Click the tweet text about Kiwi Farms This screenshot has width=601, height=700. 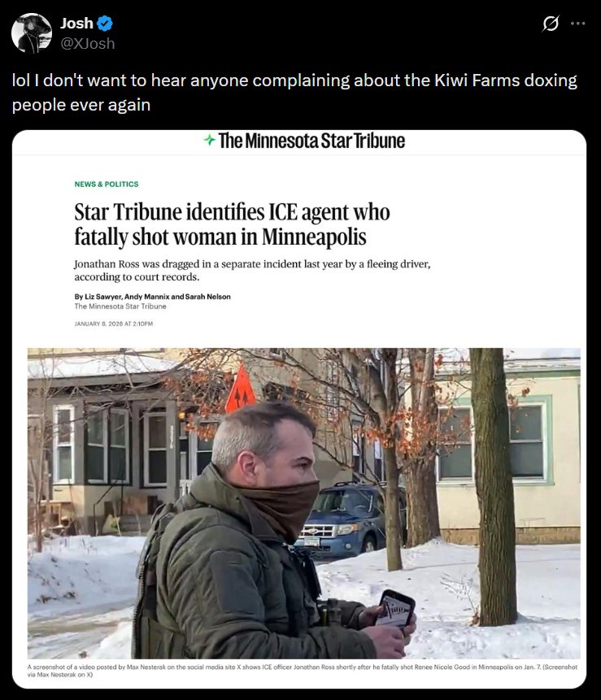coord(294,93)
